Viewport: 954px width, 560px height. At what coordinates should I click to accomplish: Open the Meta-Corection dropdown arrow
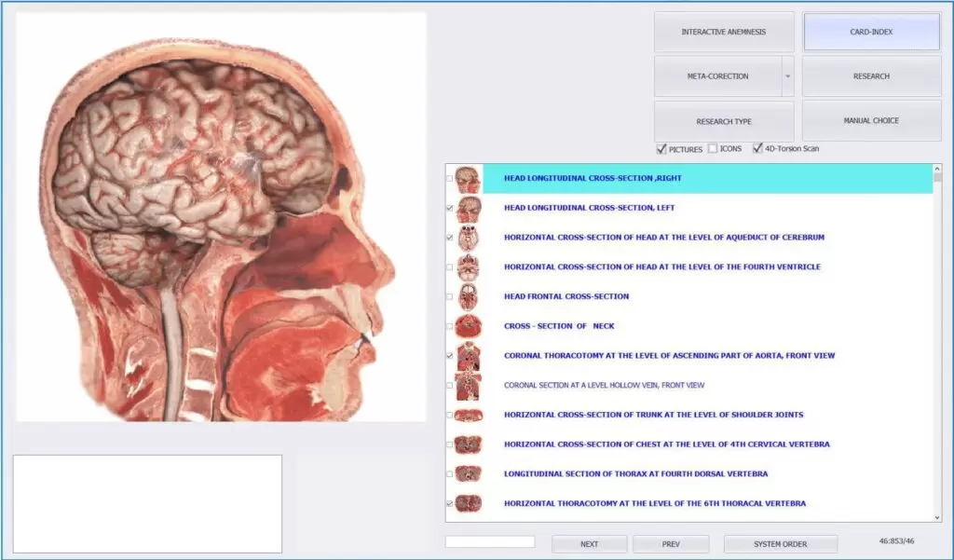point(787,76)
